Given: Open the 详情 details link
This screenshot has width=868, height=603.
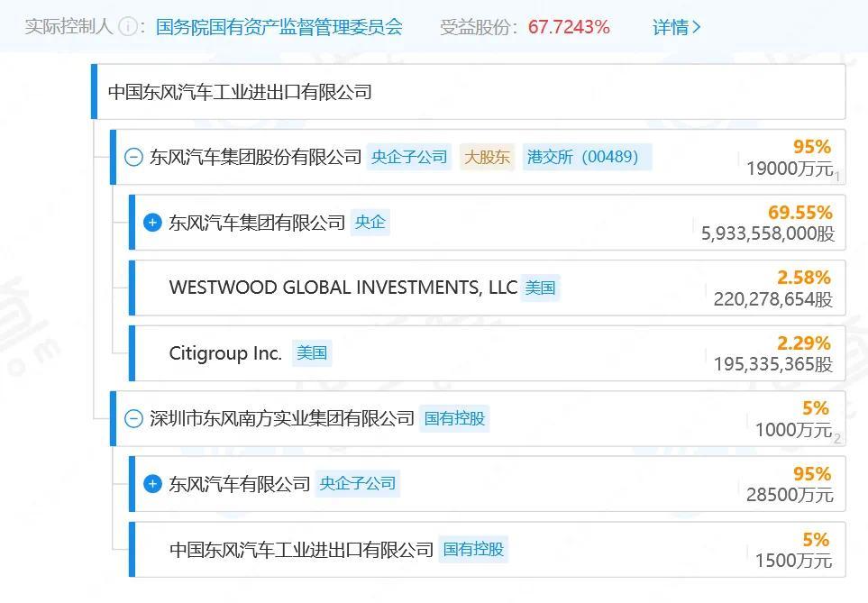Looking at the screenshot, I should point(677,26).
